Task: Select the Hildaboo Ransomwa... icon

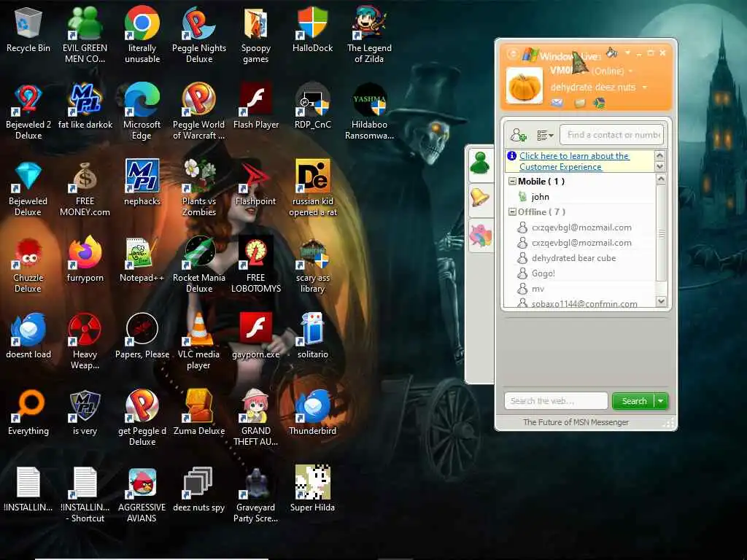Action: [369, 112]
